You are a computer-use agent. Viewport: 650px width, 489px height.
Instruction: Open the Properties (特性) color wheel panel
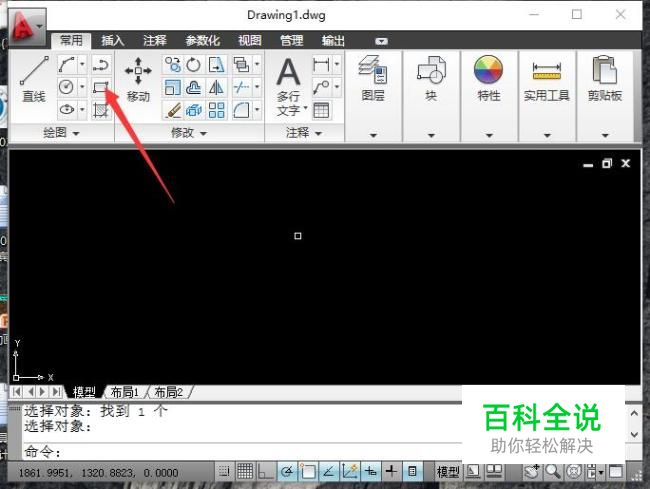(x=489, y=79)
